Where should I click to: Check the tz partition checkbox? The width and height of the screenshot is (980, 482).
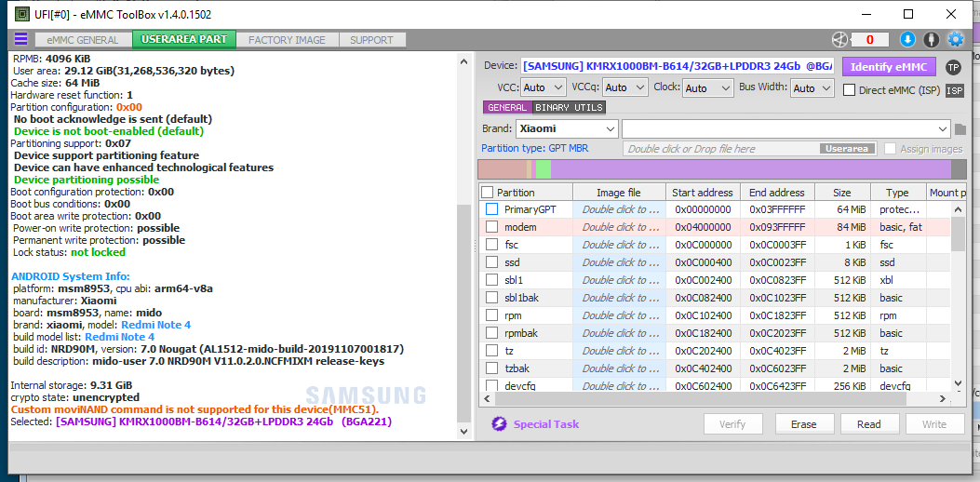(492, 351)
